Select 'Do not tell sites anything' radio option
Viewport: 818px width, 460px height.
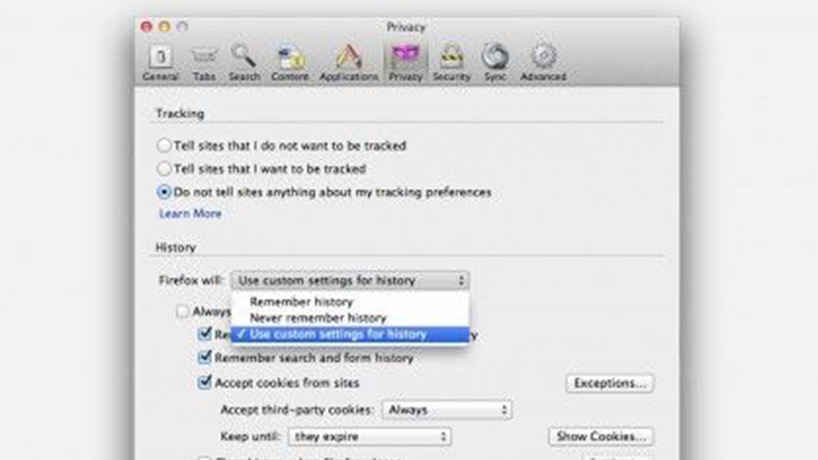pyautogui.click(x=165, y=192)
